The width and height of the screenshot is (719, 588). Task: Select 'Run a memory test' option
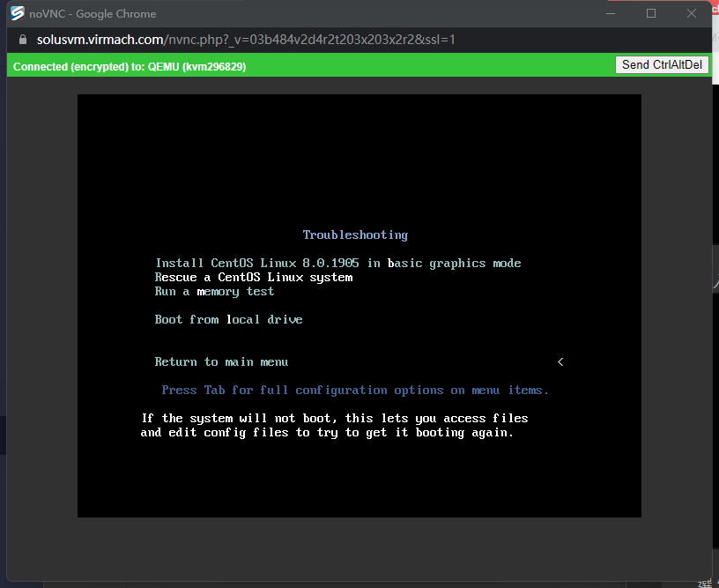[x=214, y=291]
